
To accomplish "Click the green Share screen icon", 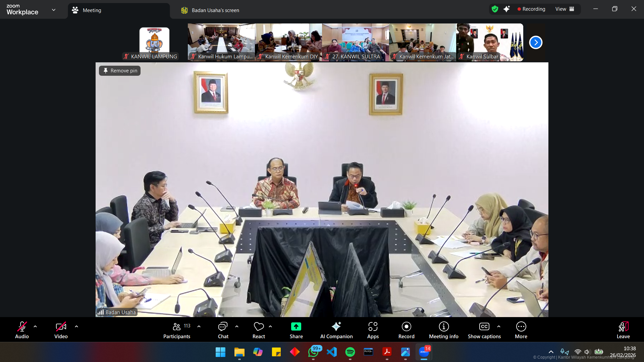I will tap(296, 326).
